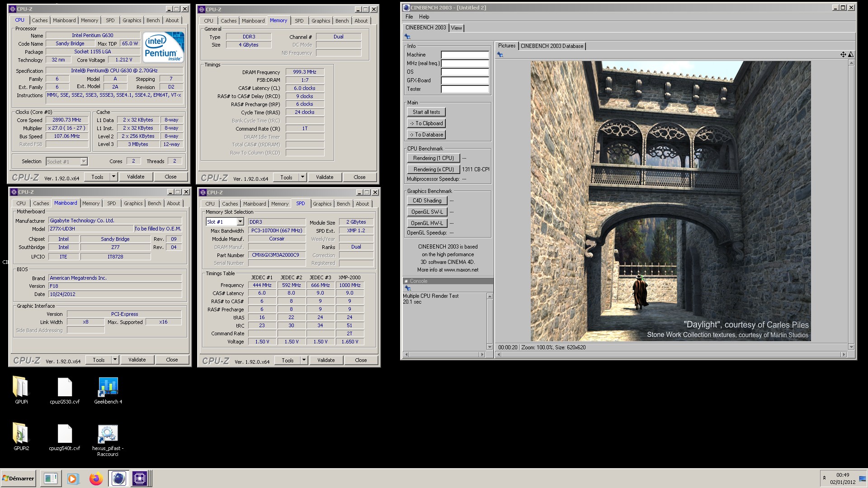Image resolution: width=868 pixels, height=488 pixels.
Task: Open Tools dropdown arrow in CPU-Z CPU window
Action: point(113,177)
